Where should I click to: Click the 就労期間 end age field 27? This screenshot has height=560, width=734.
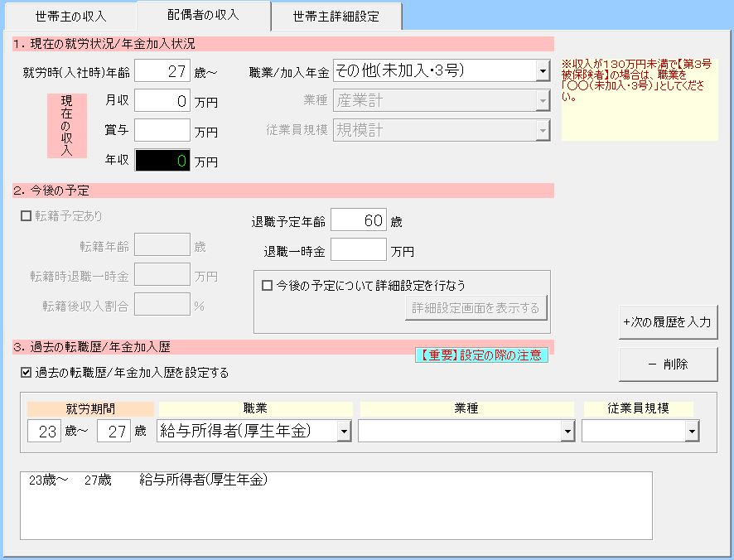coord(113,432)
